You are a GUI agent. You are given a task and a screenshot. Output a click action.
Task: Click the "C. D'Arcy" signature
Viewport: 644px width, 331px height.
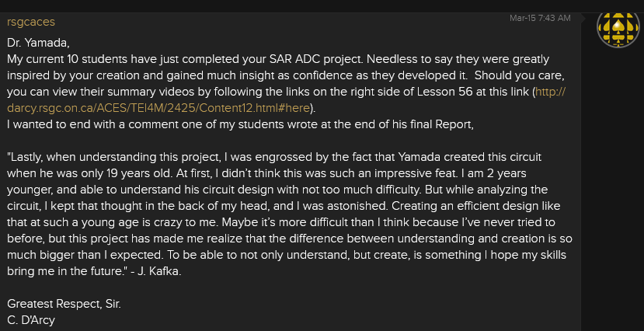pos(33,319)
